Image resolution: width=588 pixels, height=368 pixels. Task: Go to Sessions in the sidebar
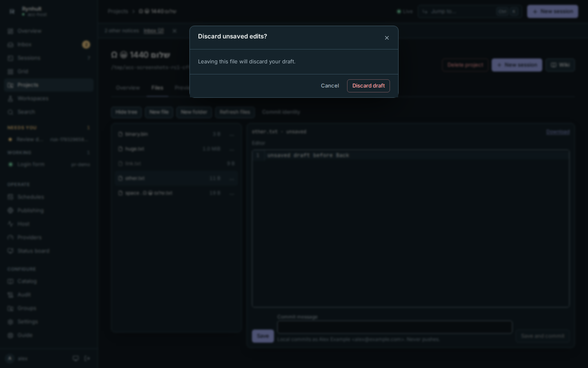[49, 58]
